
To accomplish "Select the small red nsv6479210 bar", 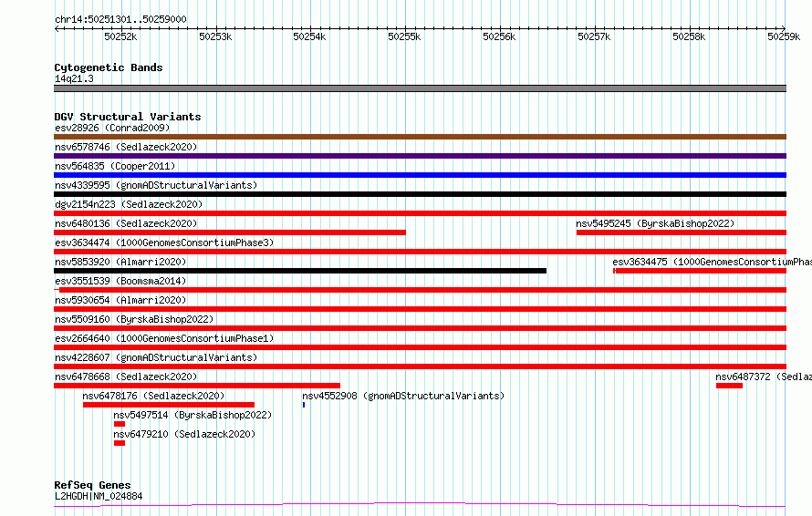I will point(120,443).
